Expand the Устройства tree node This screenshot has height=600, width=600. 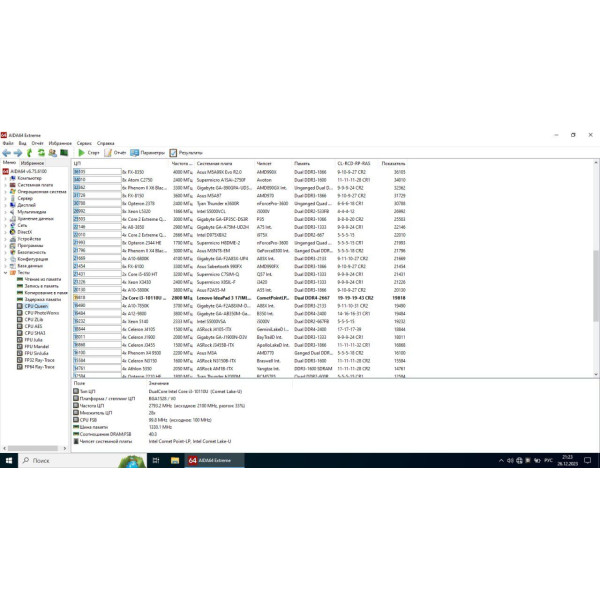coord(5,239)
